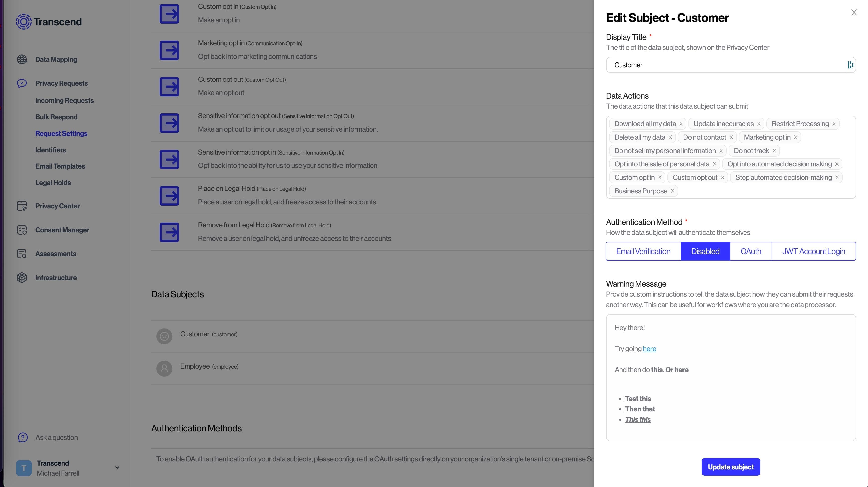
Task: Remove the Business Purpose tag
Action: click(672, 191)
